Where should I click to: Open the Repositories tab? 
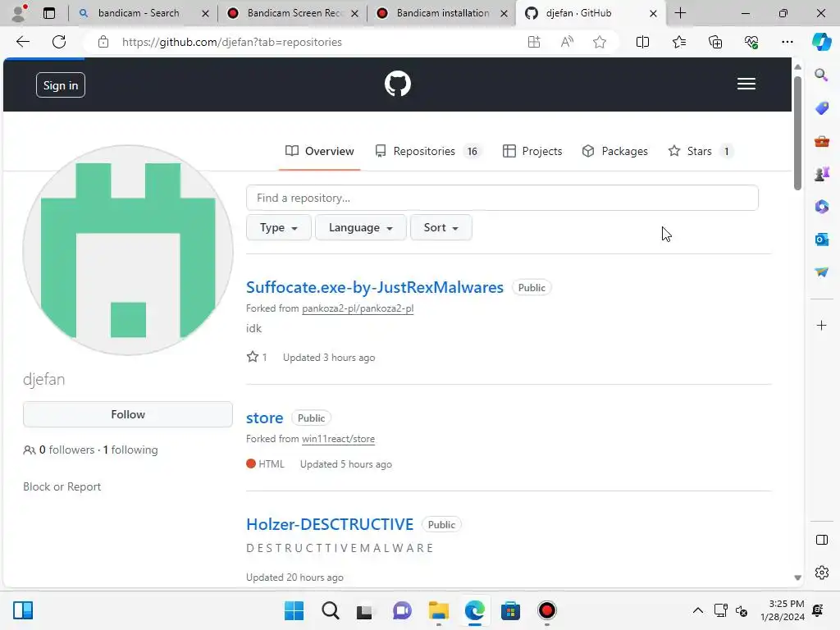(x=428, y=151)
